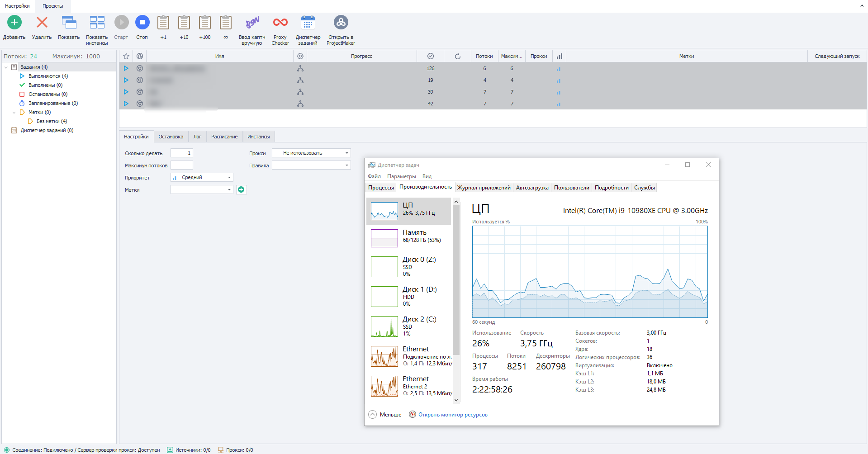The height and width of the screenshot is (454, 868).
Task: Click green plus button next to Метки
Action: [x=241, y=190]
